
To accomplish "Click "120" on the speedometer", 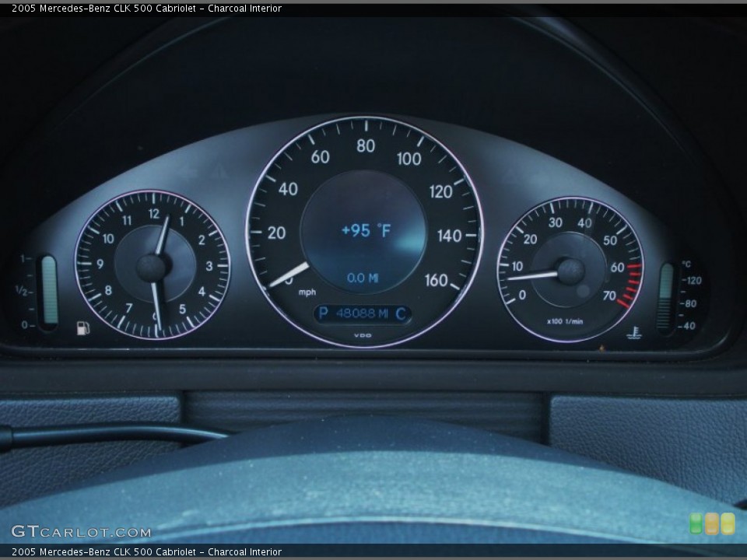I will point(440,191).
